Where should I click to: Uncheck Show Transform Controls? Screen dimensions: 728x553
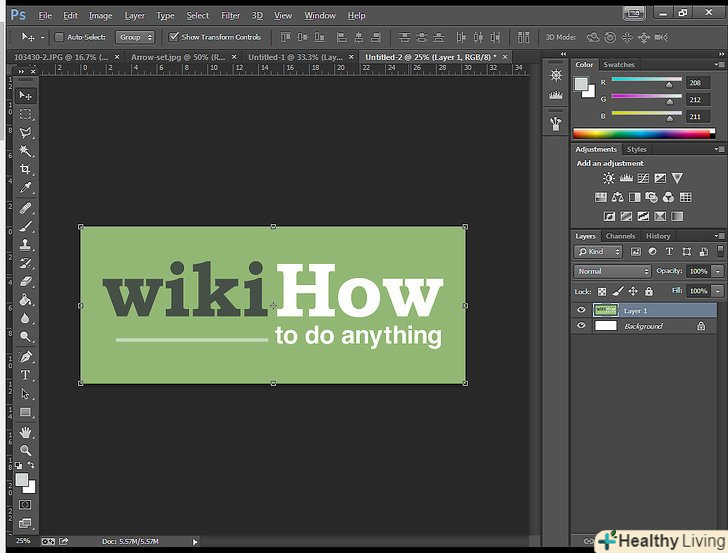174,37
